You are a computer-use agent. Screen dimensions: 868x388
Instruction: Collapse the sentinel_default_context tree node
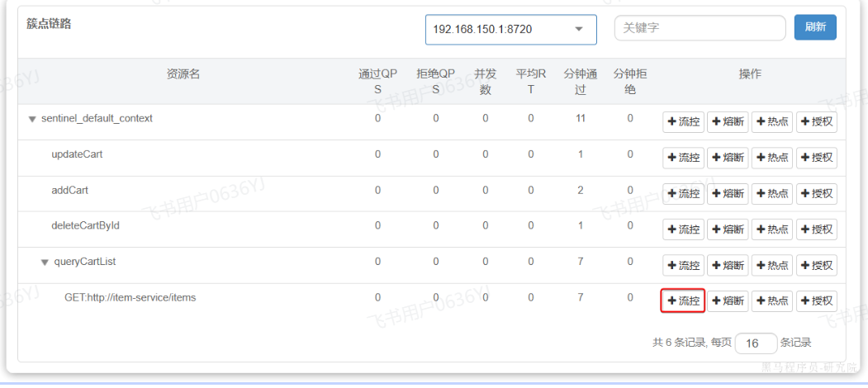point(32,119)
